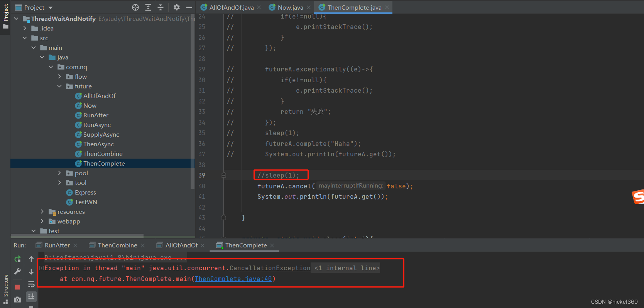This screenshot has width=644, height=308.
Task: Close the AllOfAndOf.java editor tab
Action: 259,7
